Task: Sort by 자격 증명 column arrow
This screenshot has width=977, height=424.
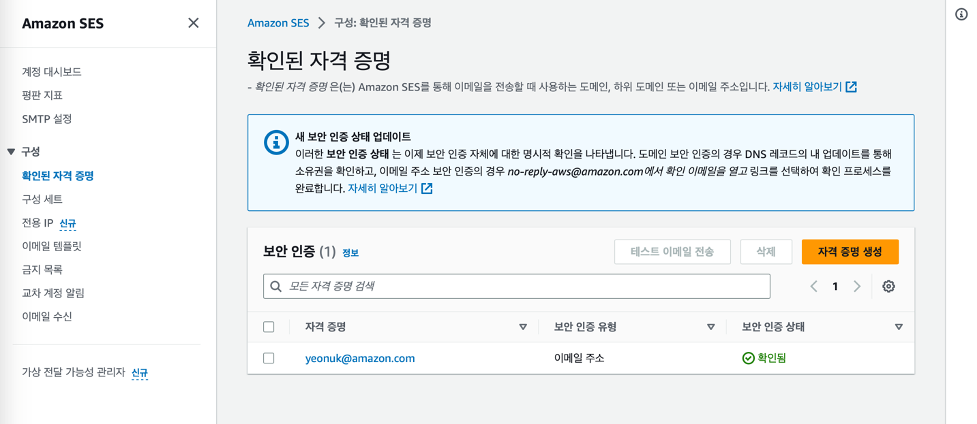Action: (523, 327)
